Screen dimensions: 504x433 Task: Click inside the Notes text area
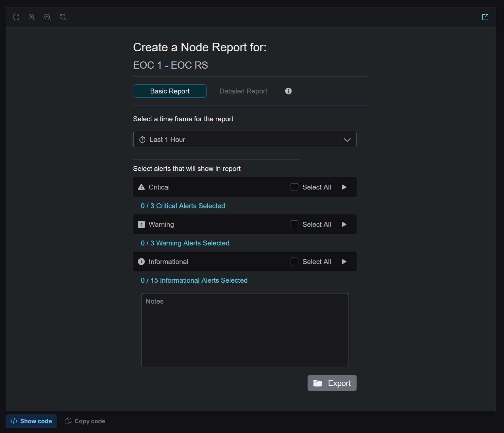click(x=244, y=330)
